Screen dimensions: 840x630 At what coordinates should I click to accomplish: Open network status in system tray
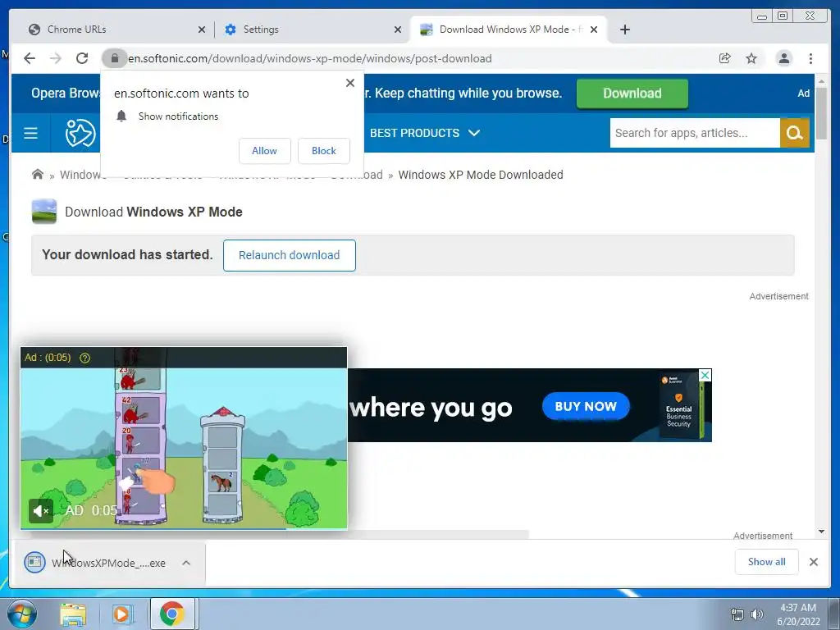point(737,614)
